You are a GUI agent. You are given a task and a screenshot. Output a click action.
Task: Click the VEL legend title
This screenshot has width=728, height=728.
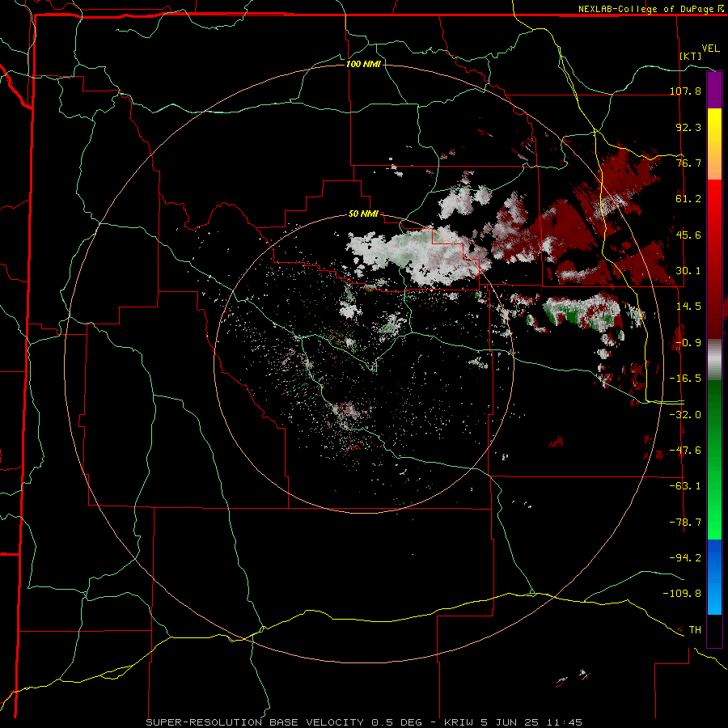coord(710,49)
